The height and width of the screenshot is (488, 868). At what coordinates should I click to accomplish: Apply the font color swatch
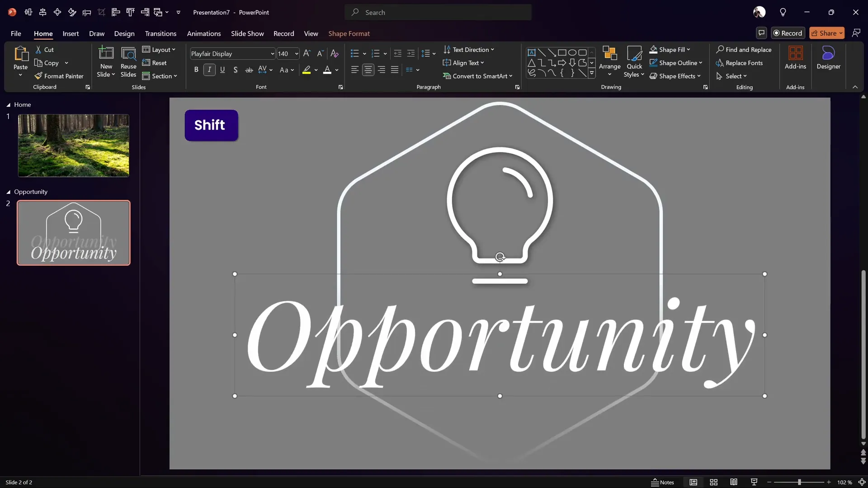click(327, 70)
